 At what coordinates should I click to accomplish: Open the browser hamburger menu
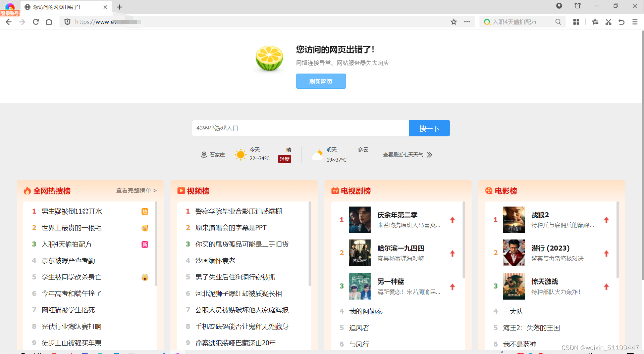pyautogui.click(x=635, y=22)
